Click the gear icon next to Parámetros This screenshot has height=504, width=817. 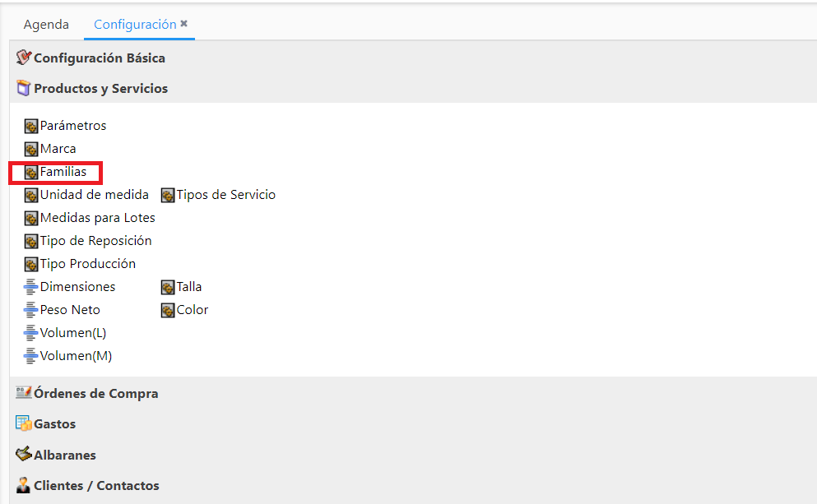31,126
